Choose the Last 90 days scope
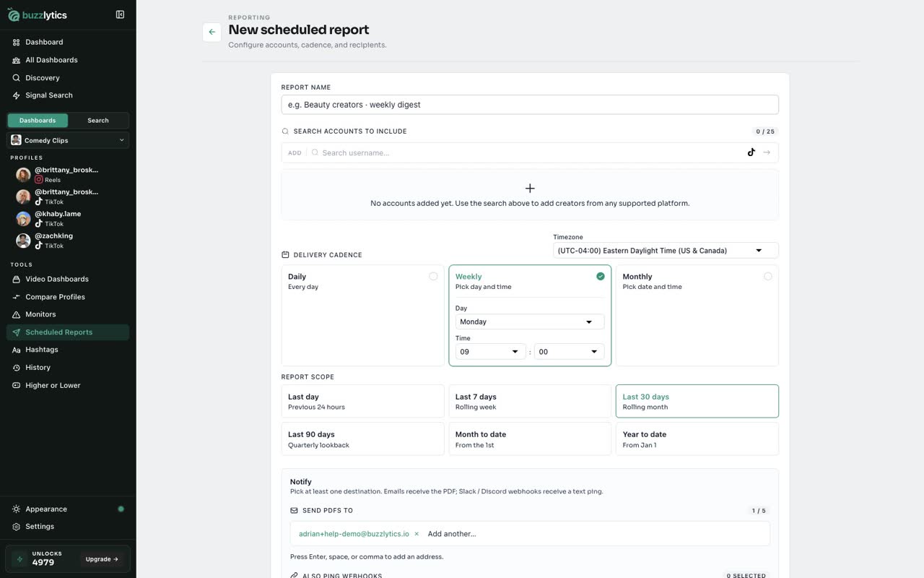The image size is (924, 578). coord(363,439)
